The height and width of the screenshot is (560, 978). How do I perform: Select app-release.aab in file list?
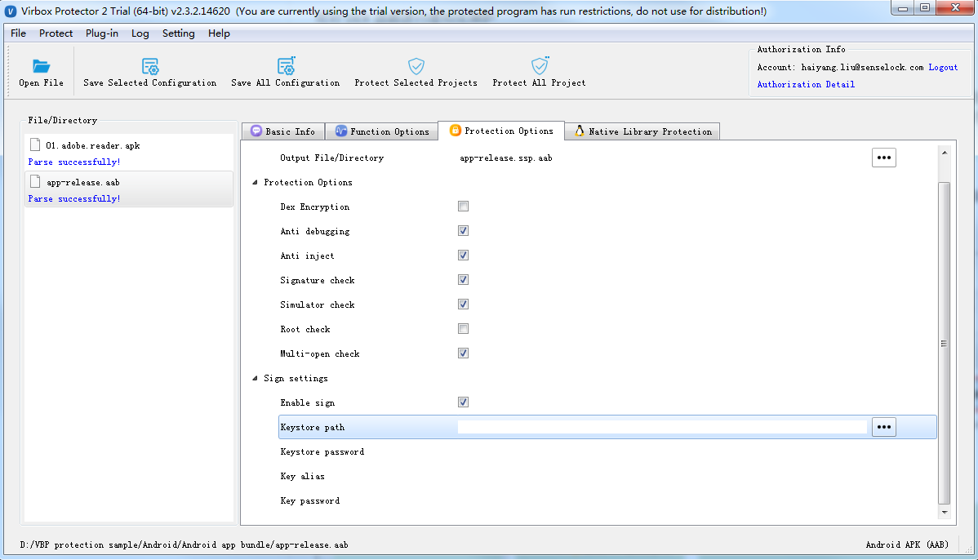tap(128, 189)
